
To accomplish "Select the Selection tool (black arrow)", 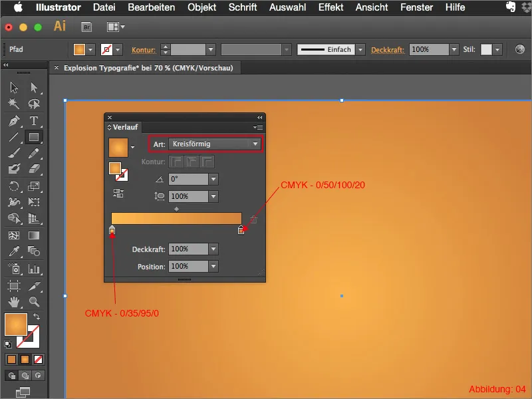I will (14, 88).
